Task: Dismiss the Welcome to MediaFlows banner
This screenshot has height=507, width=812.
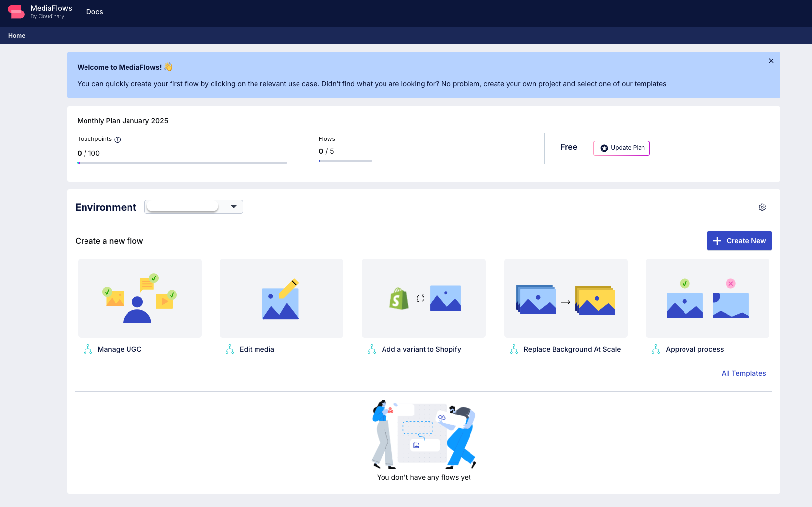Action: 771,61
